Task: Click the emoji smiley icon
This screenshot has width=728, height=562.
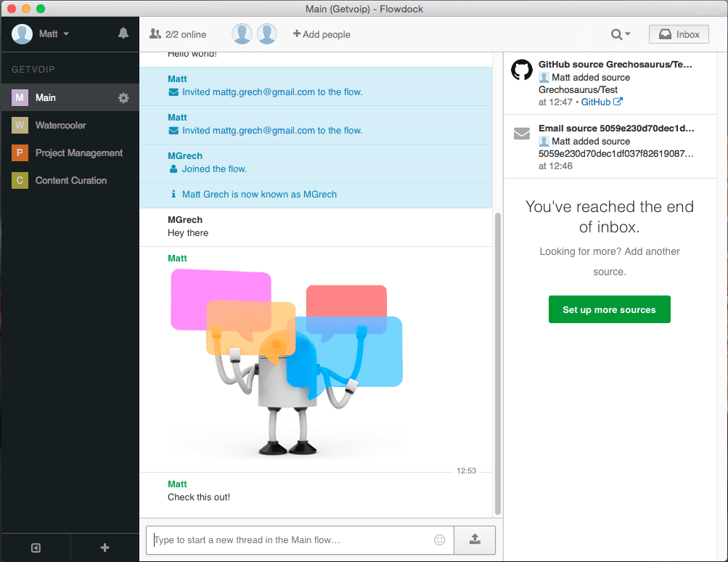Action: coord(439,539)
